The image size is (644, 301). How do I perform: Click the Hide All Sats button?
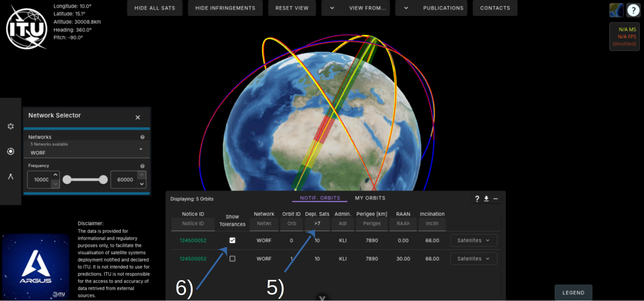[x=155, y=8]
